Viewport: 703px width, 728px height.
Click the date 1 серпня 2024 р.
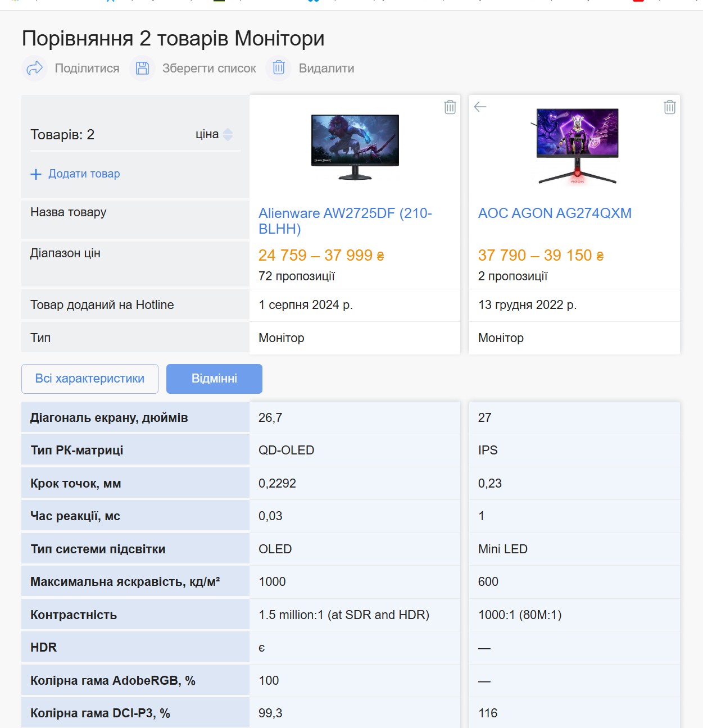click(306, 305)
